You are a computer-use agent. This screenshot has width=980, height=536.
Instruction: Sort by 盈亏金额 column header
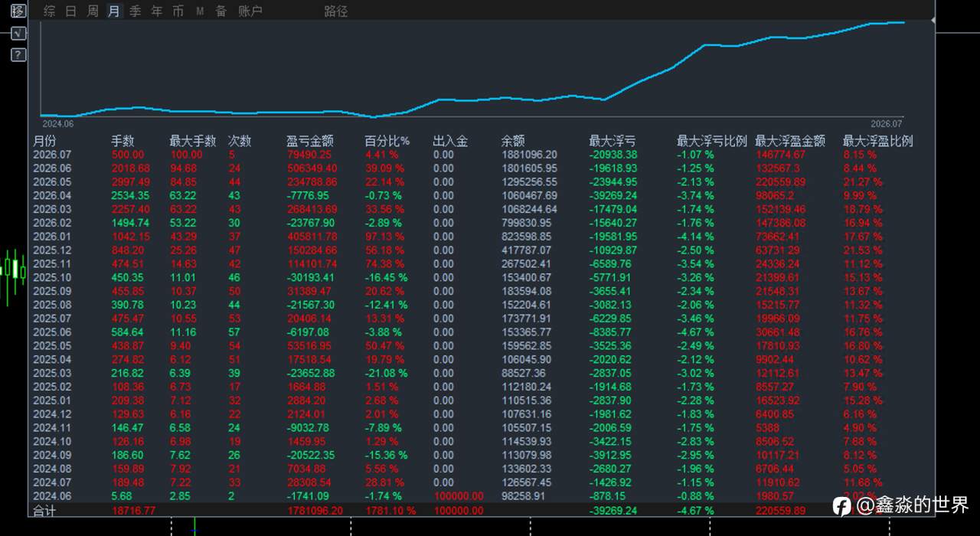click(310, 141)
